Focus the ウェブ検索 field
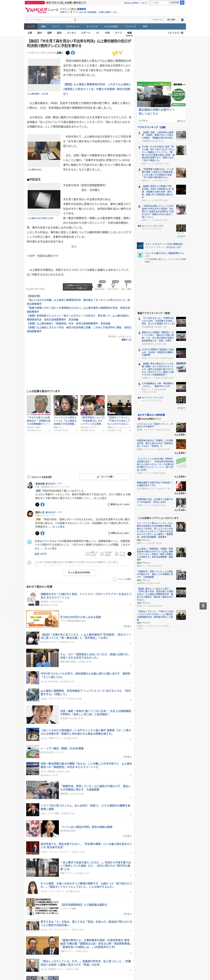This screenshot has width=210, height=980. (x=158, y=3)
